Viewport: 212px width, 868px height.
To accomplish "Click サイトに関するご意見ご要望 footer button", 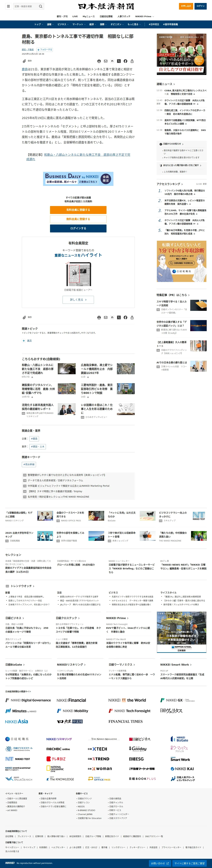I will tap(189, 863).
